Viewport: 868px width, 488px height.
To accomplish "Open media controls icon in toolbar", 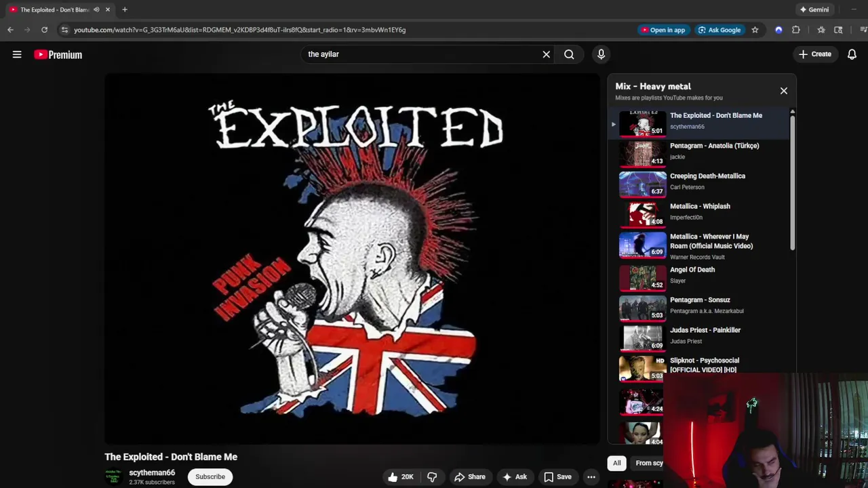I will pos(863,30).
